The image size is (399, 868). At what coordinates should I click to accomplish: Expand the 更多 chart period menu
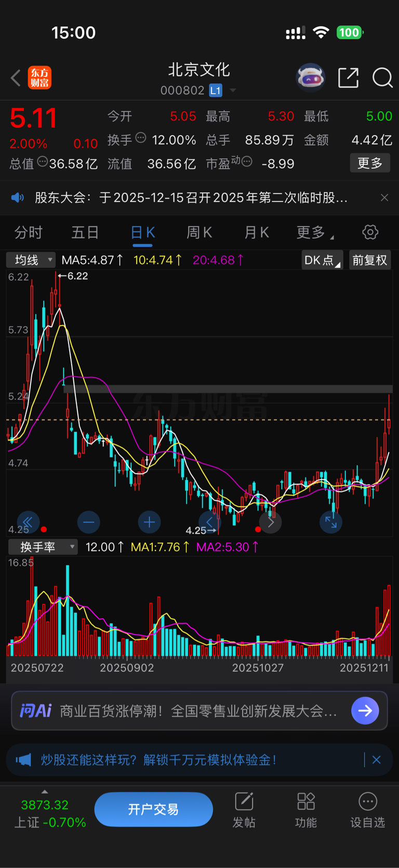point(315,232)
